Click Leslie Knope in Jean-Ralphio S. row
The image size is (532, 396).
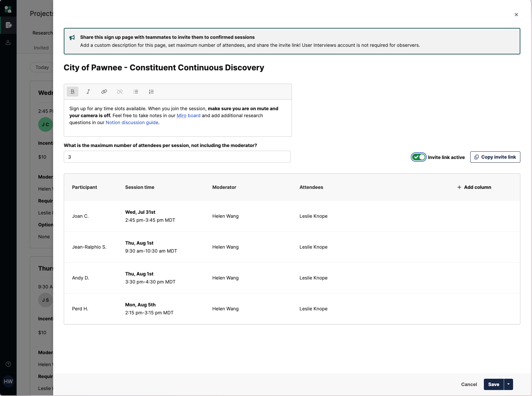pos(313,247)
